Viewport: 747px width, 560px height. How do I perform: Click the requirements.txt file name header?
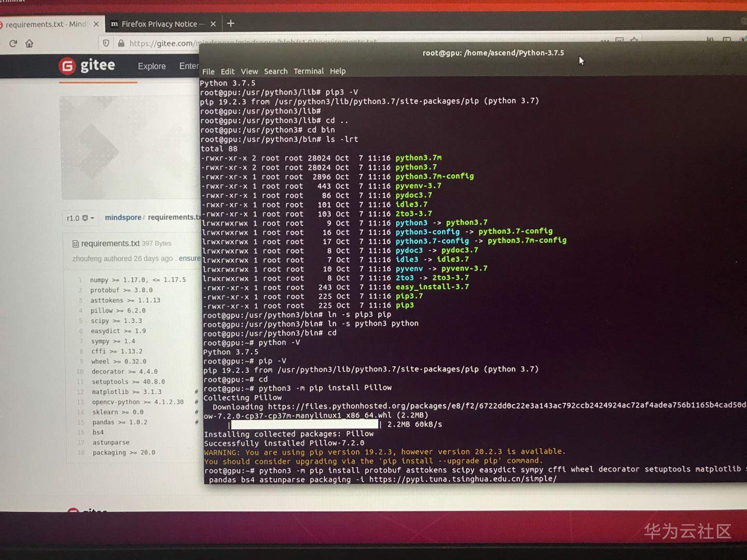tap(110, 244)
